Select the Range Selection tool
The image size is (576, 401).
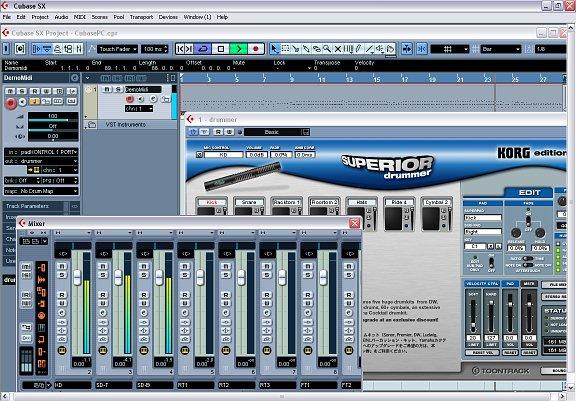click(x=285, y=49)
